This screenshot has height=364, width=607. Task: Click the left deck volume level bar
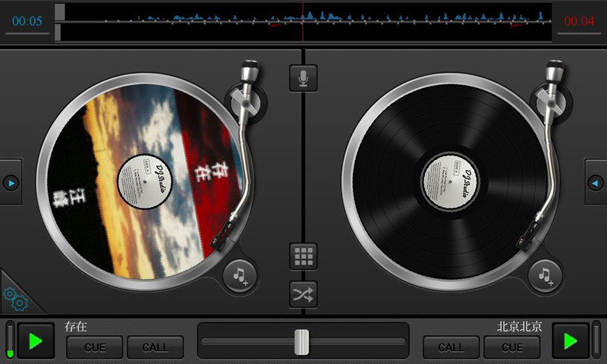point(10,340)
